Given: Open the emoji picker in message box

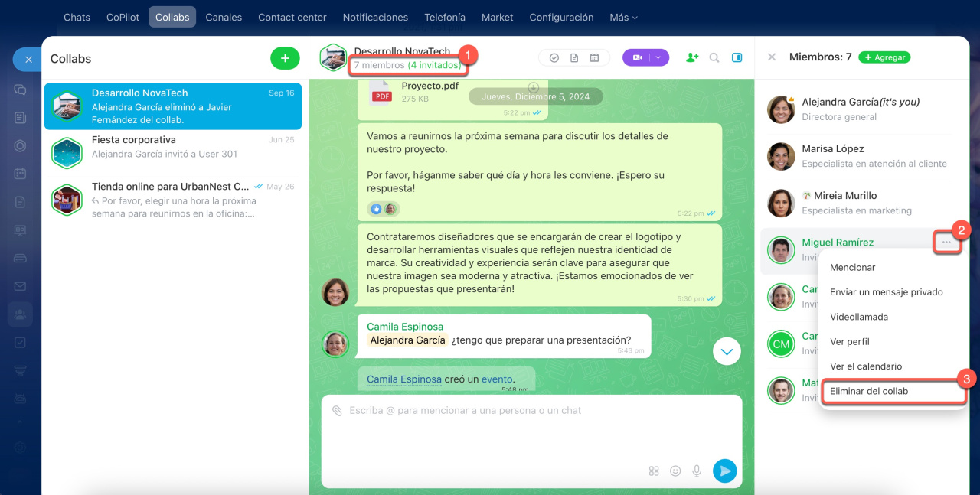Looking at the screenshot, I should [x=675, y=471].
